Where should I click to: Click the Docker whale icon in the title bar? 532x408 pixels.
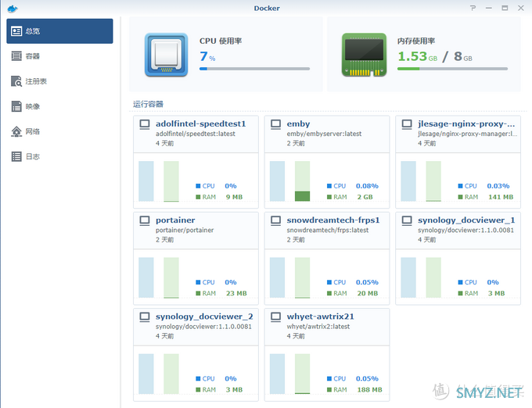pos(13,9)
